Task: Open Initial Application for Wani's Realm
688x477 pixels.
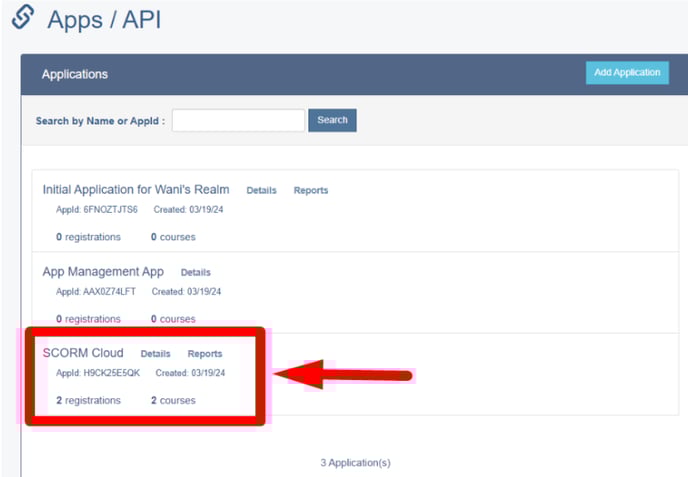Action: coord(136,190)
